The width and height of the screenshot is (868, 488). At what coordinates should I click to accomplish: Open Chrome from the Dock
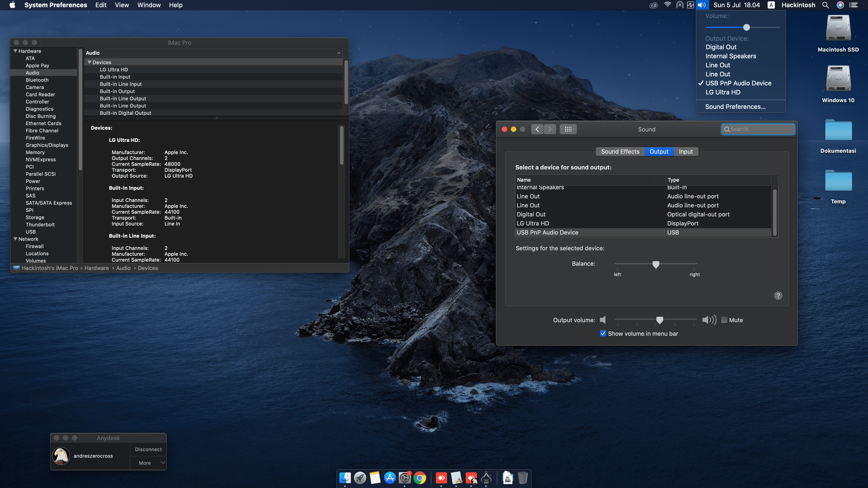(x=420, y=478)
